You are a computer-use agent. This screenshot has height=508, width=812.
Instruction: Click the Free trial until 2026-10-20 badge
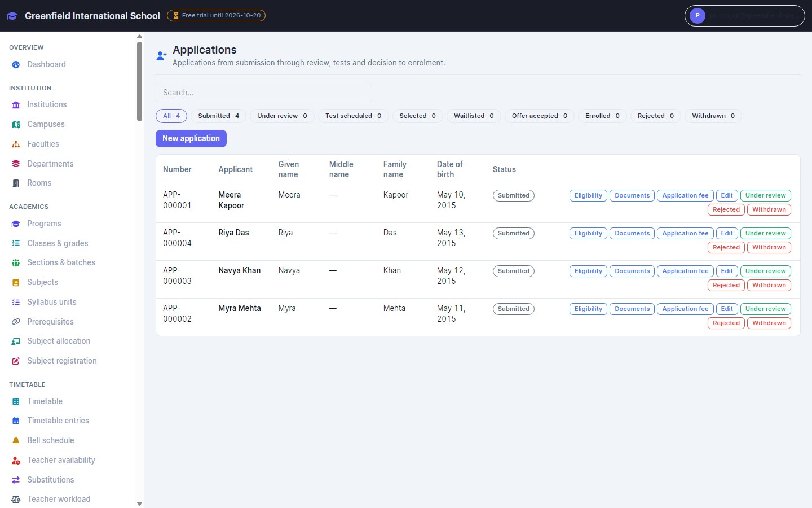(x=216, y=16)
